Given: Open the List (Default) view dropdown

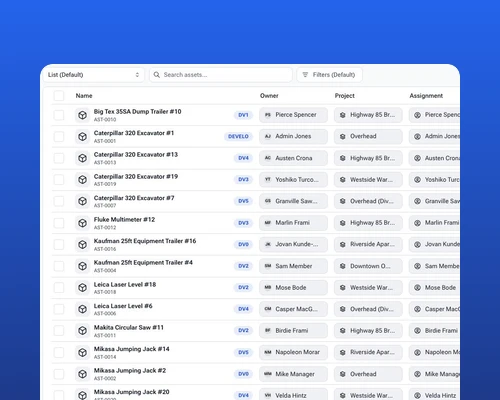Looking at the screenshot, I should (x=94, y=75).
